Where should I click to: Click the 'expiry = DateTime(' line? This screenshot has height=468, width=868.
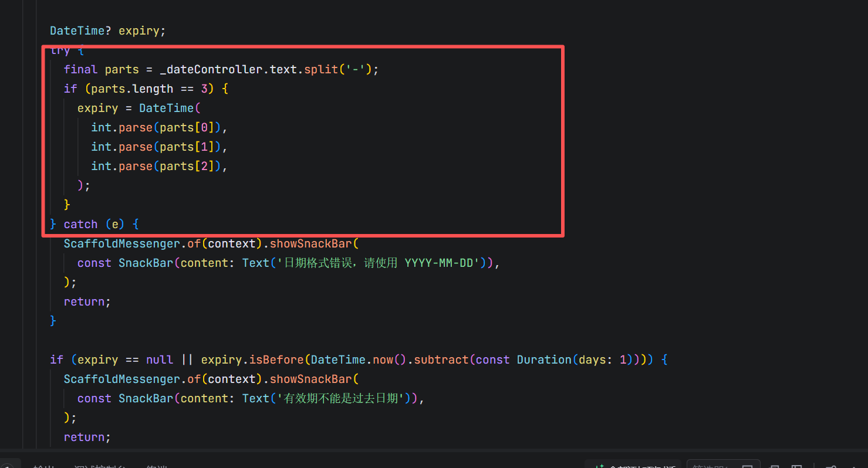pyautogui.click(x=140, y=108)
